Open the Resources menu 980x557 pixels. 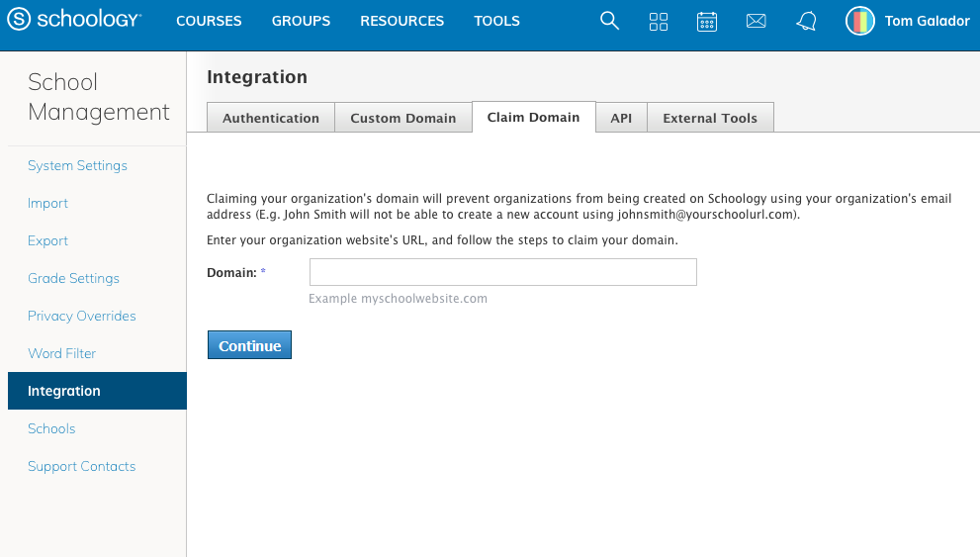click(401, 21)
